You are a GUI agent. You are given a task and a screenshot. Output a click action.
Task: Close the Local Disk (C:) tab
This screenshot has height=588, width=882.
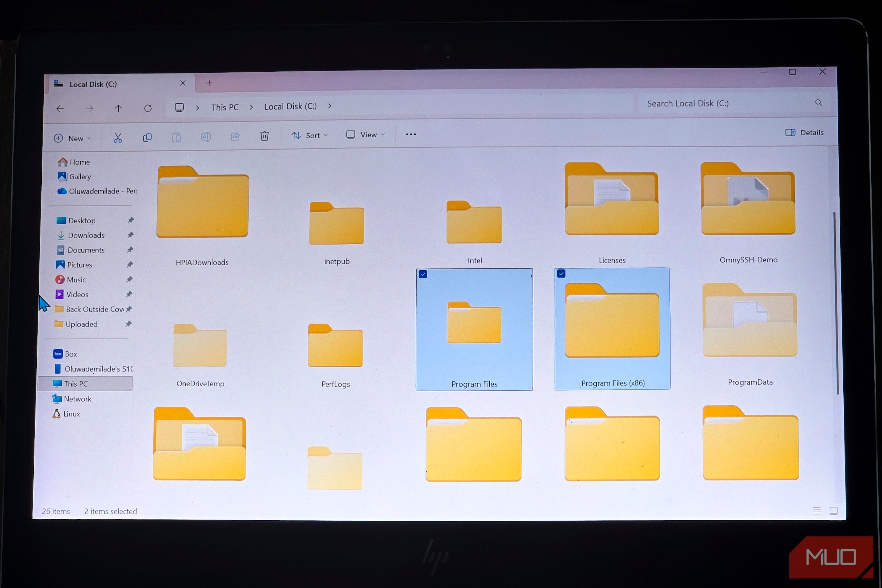183,83
